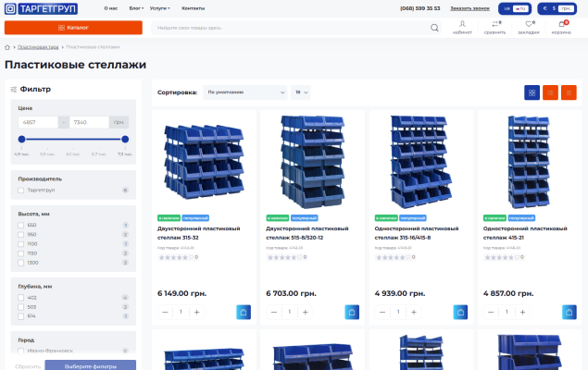Open the account cabinet icon
Viewport: 588px width, 370px height.
pyautogui.click(x=462, y=27)
